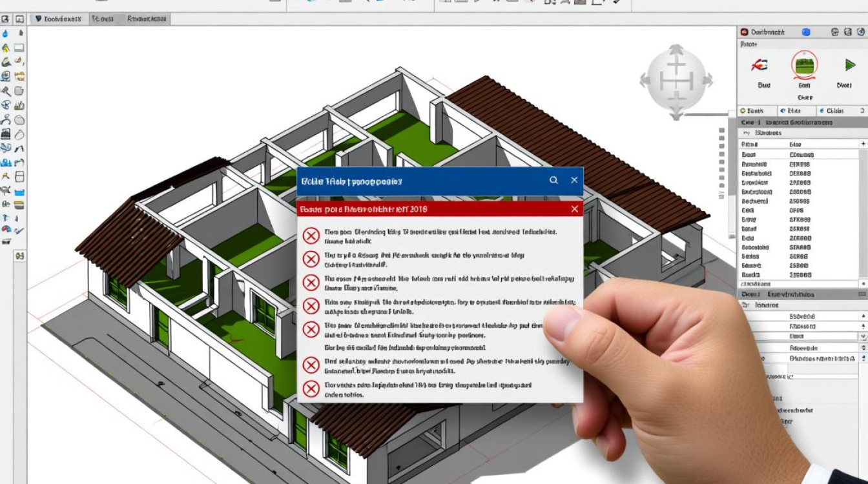The width and height of the screenshot is (868, 484).
Task: Click the red arrows icon left of the Dashboard buttons
Action: pyautogui.click(x=761, y=65)
